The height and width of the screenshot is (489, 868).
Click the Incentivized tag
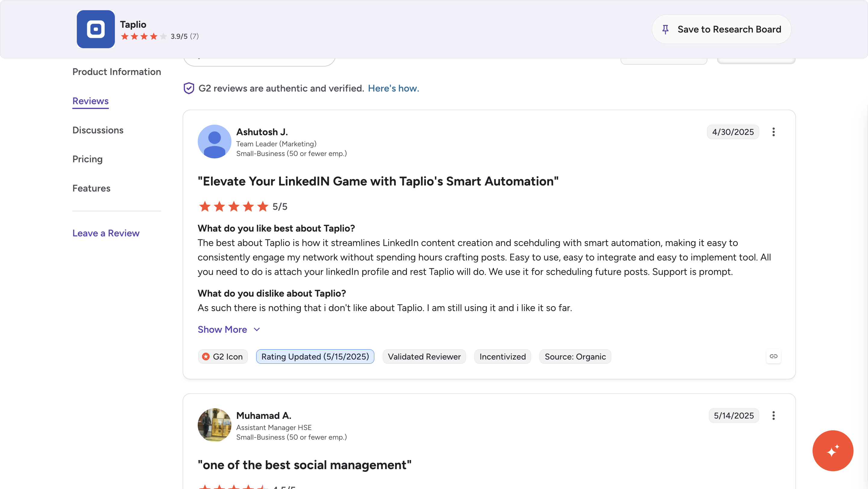pos(502,357)
